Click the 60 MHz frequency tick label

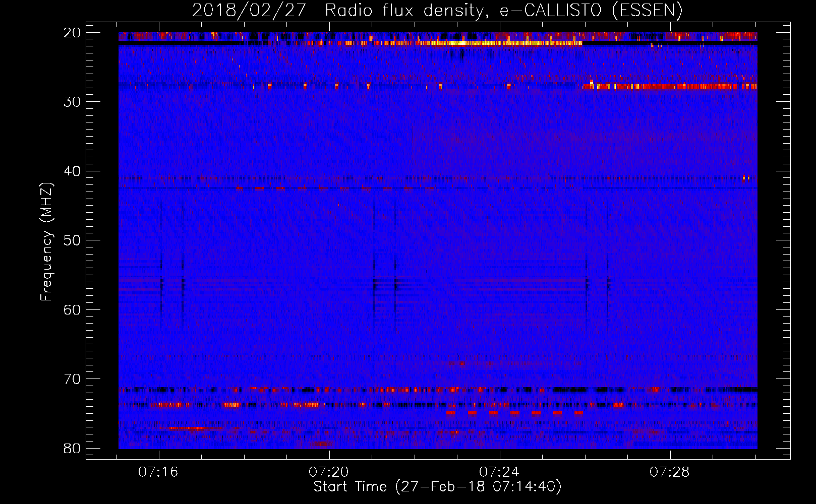coord(72,309)
